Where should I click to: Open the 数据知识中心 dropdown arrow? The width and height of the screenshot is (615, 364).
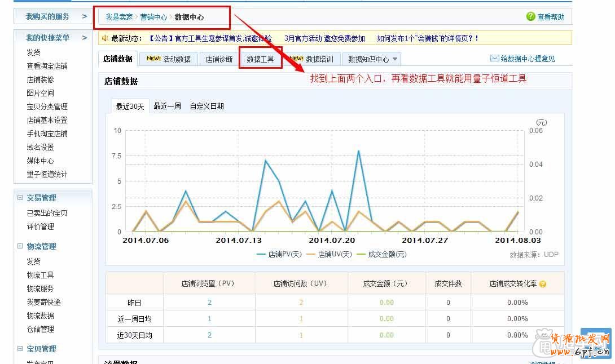[395, 59]
